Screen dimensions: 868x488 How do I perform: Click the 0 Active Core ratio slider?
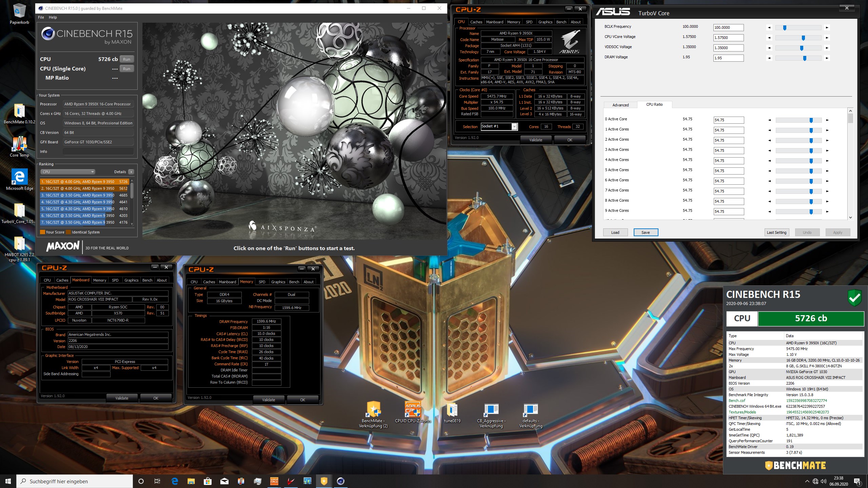point(798,120)
